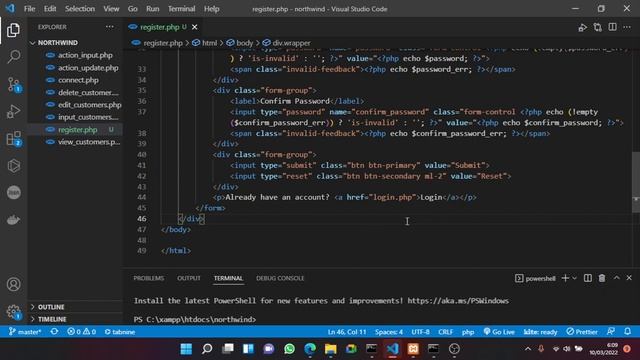
Task: Open the Run and Debug view
Action: coord(13,111)
